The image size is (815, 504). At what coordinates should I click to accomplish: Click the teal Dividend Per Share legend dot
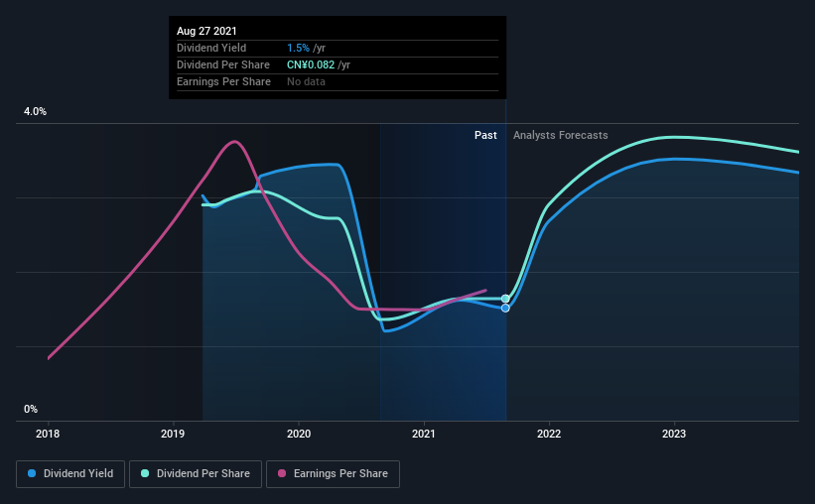[145, 473]
